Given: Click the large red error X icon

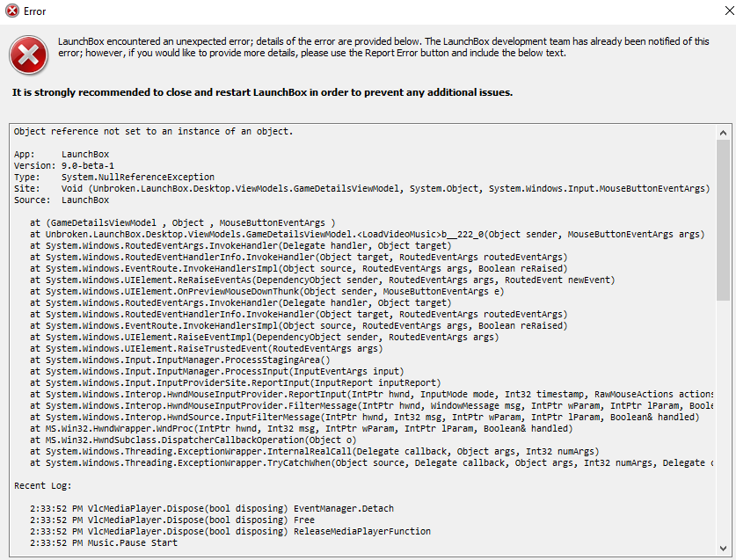Looking at the screenshot, I should tap(29, 55).
